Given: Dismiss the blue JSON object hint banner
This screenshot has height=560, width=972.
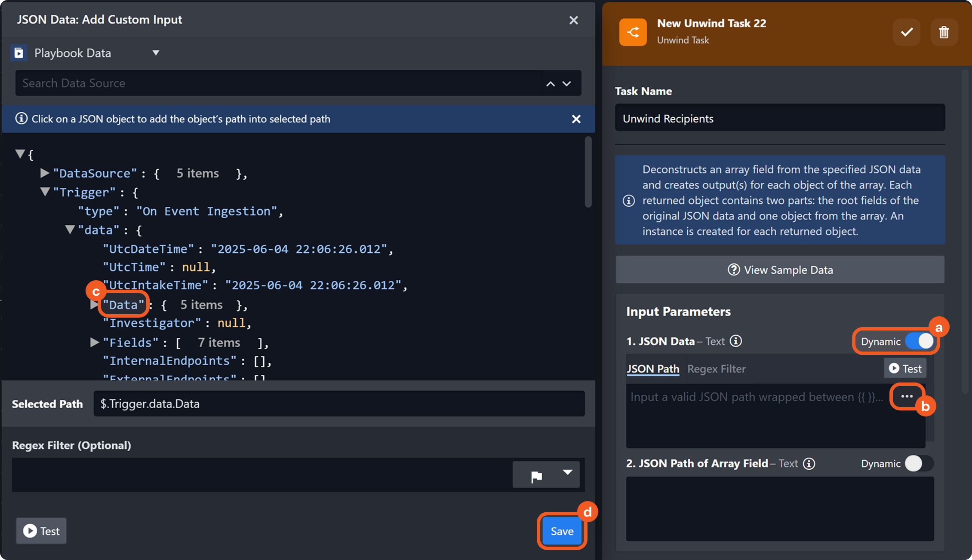Looking at the screenshot, I should click(x=576, y=119).
